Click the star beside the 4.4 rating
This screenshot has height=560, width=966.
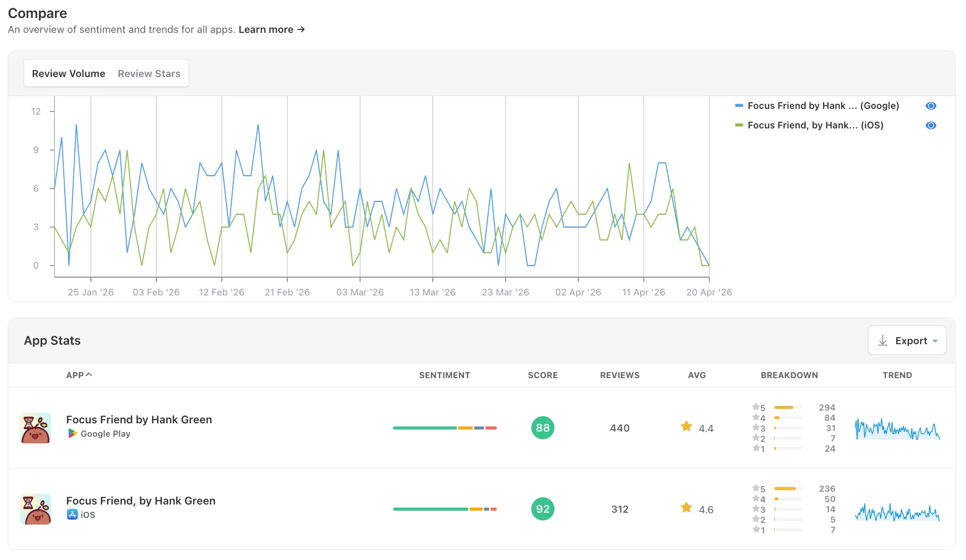pos(685,426)
